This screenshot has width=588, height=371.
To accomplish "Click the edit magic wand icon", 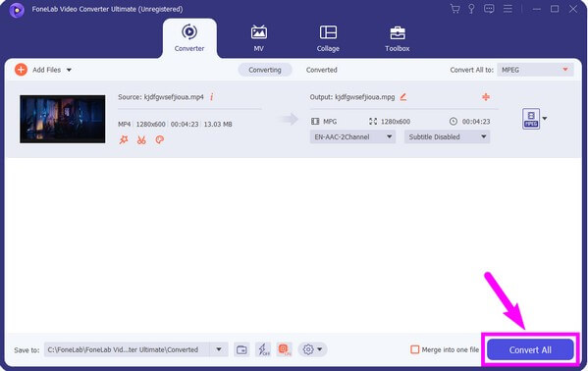I will (124, 140).
